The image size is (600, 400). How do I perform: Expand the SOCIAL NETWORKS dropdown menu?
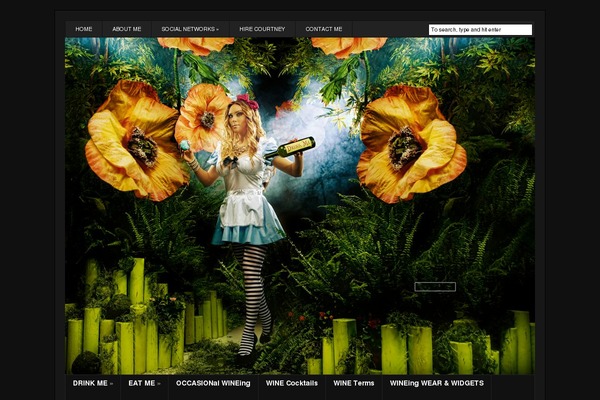tap(190, 29)
